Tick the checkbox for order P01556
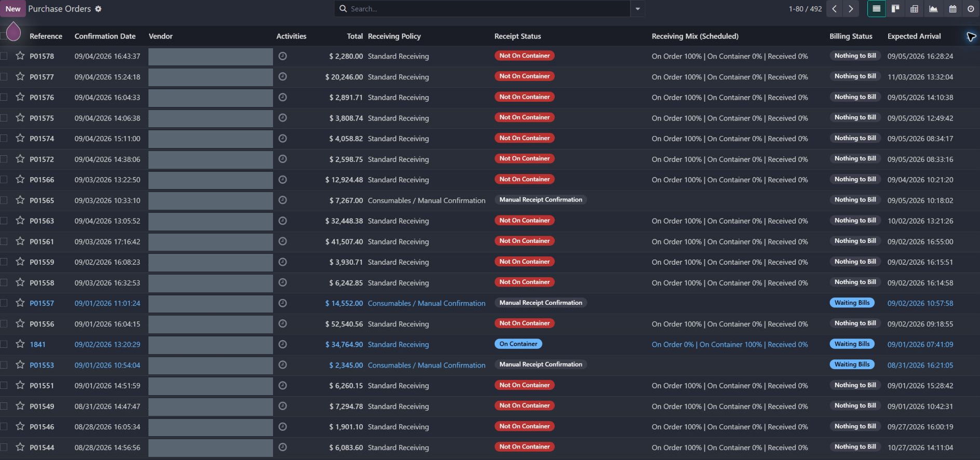980x460 pixels. 4,323
